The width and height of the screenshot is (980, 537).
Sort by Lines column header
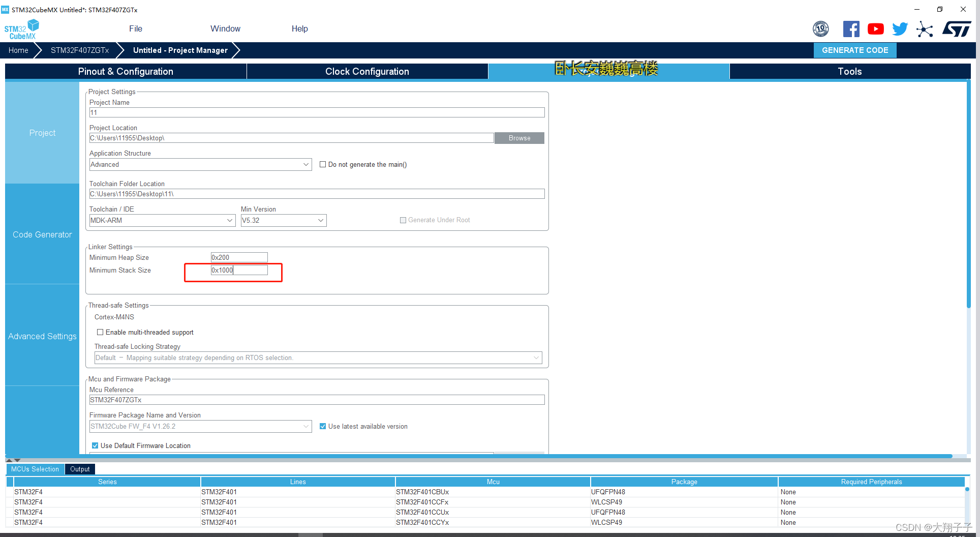point(298,482)
